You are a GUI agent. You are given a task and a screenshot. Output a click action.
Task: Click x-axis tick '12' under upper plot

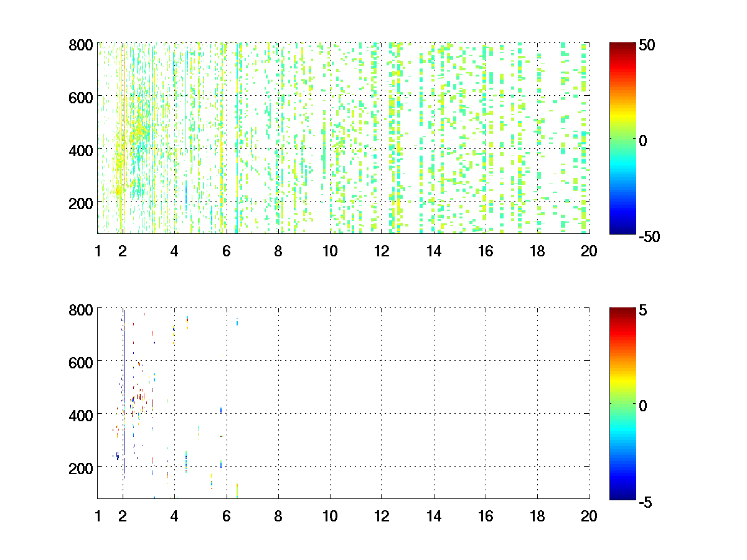[381, 251]
